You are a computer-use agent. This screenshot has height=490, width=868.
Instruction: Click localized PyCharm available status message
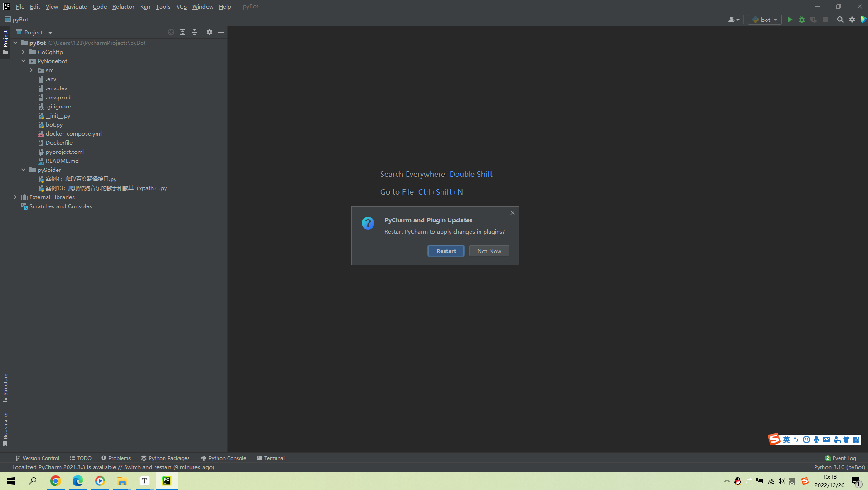click(x=113, y=467)
